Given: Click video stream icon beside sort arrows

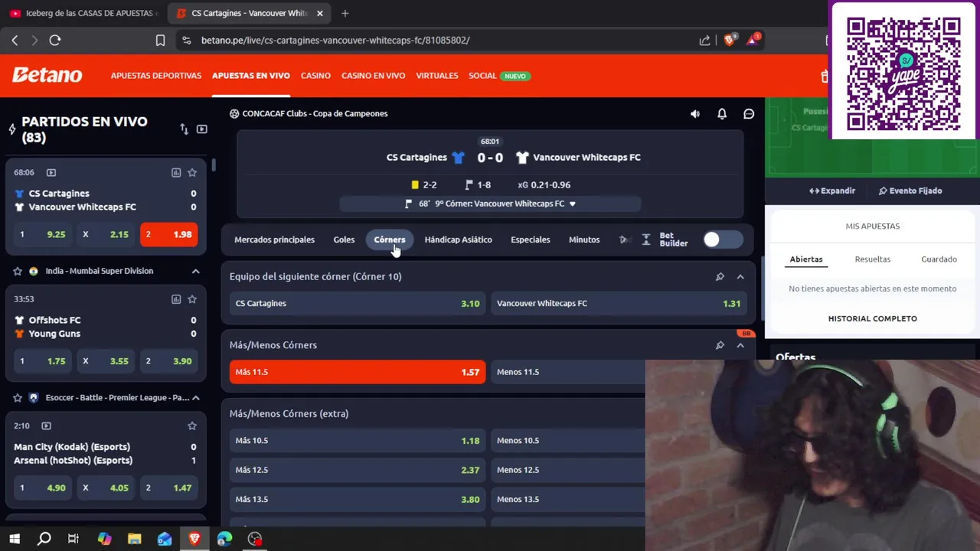Looking at the screenshot, I should point(202,129).
